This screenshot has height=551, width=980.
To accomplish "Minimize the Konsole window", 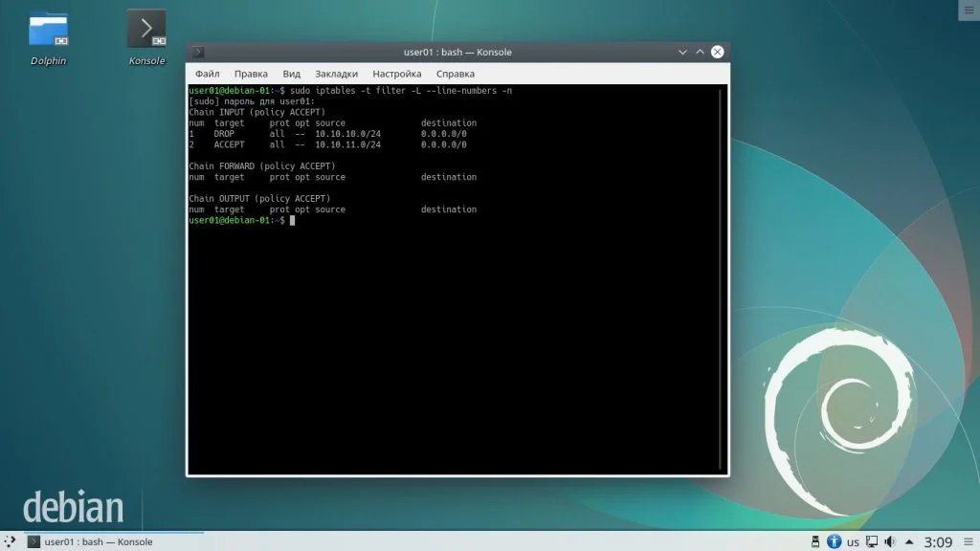I will [x=682, y=52].
